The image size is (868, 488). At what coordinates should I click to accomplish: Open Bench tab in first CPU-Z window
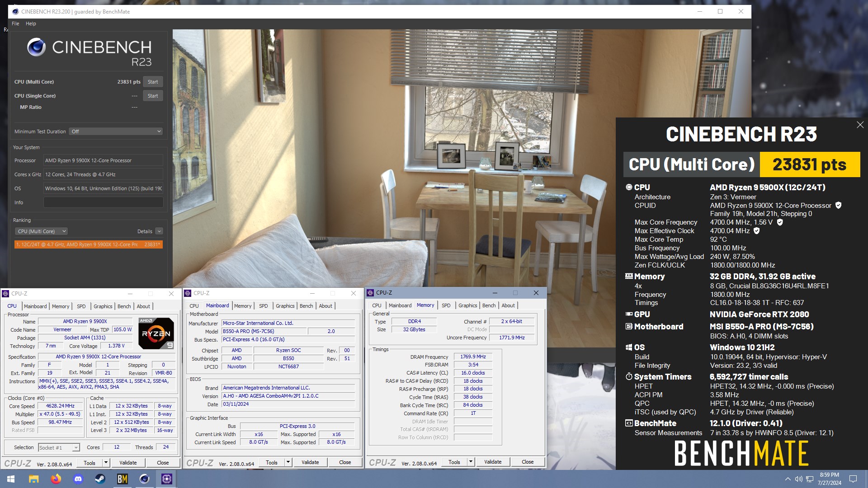pos(124,306)
